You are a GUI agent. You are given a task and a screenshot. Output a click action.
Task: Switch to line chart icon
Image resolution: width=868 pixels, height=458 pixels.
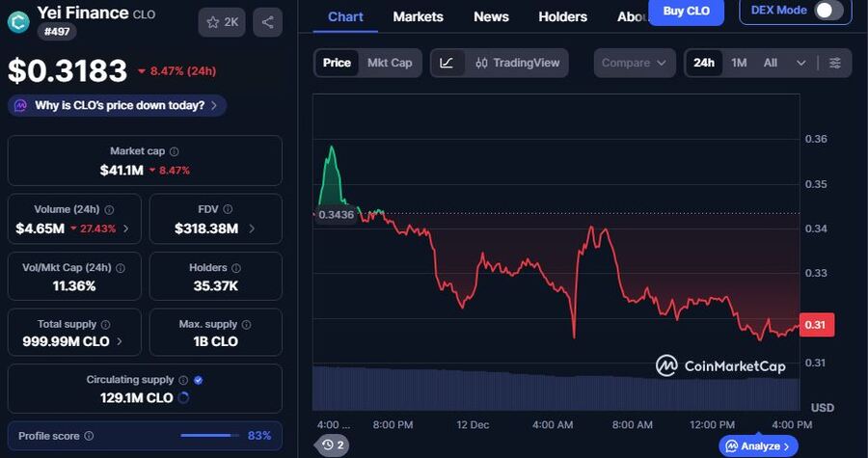(x=447, y=63)
